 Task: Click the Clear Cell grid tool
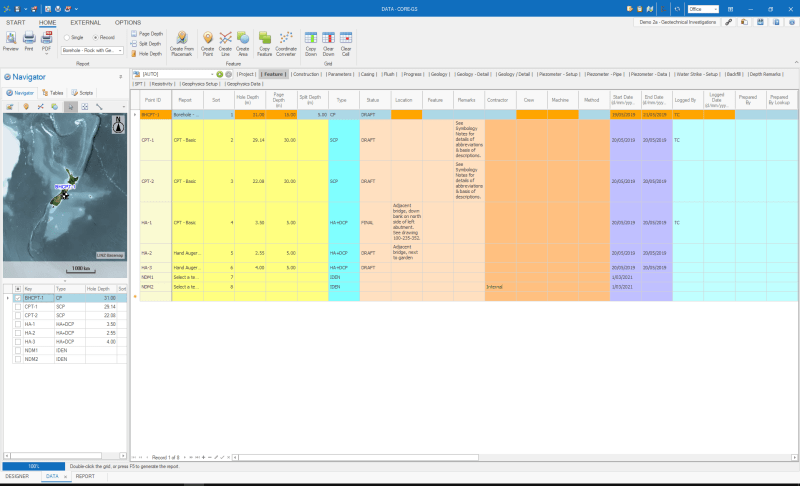tap(346, 43)
